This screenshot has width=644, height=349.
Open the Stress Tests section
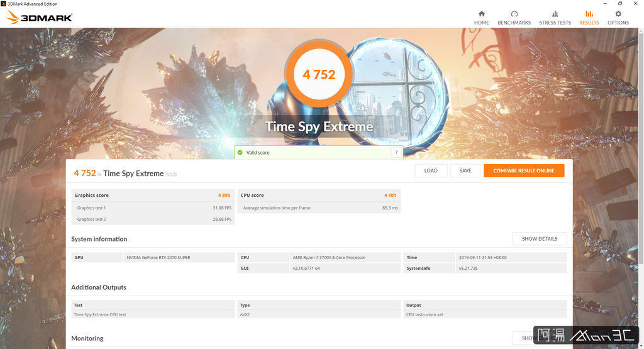point(555,18)
